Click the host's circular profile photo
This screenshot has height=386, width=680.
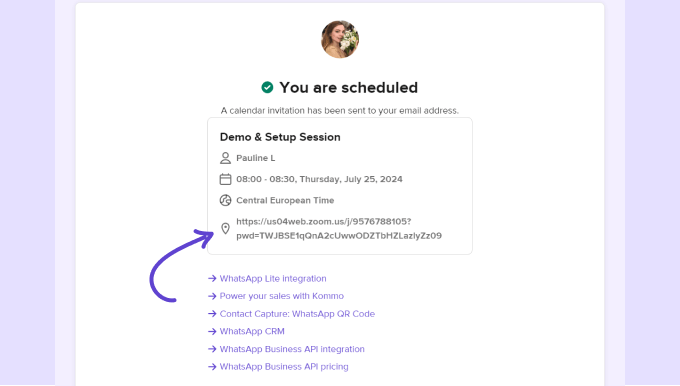pos(340,39)
